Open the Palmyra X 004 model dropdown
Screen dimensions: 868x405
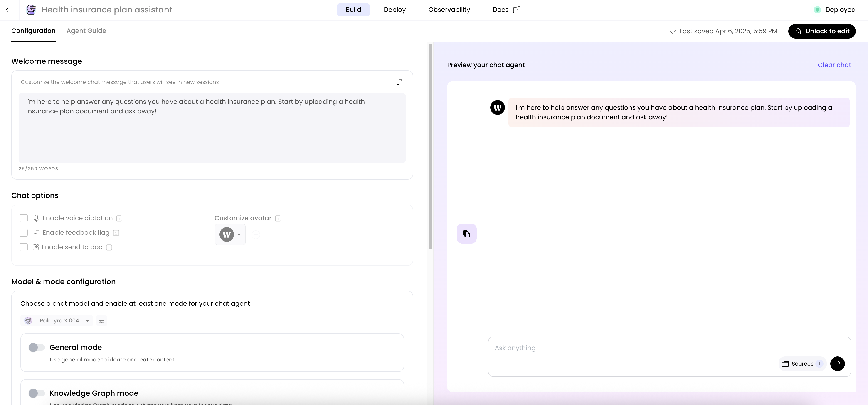pyautogui.click(x=57, y=321)
